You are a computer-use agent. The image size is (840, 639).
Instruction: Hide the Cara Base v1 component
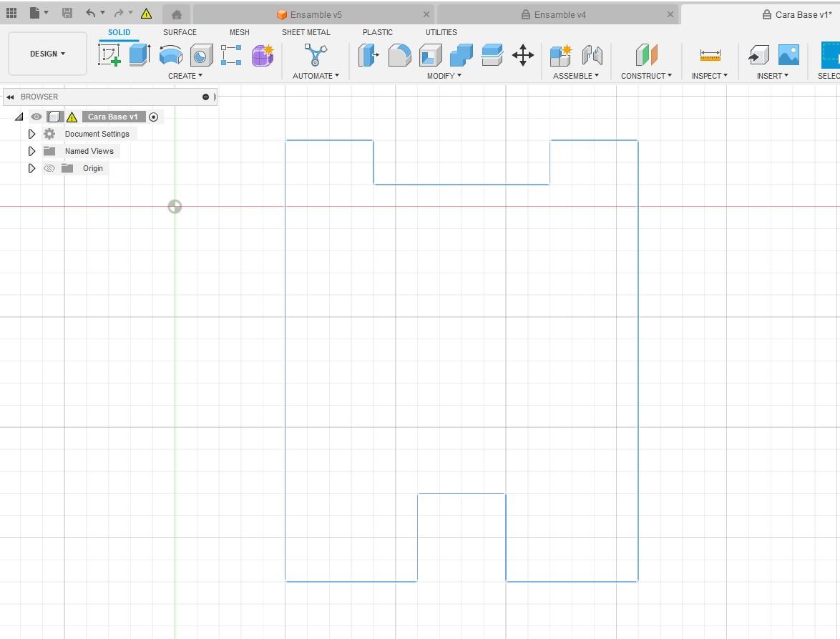click(x=36, y=117)
